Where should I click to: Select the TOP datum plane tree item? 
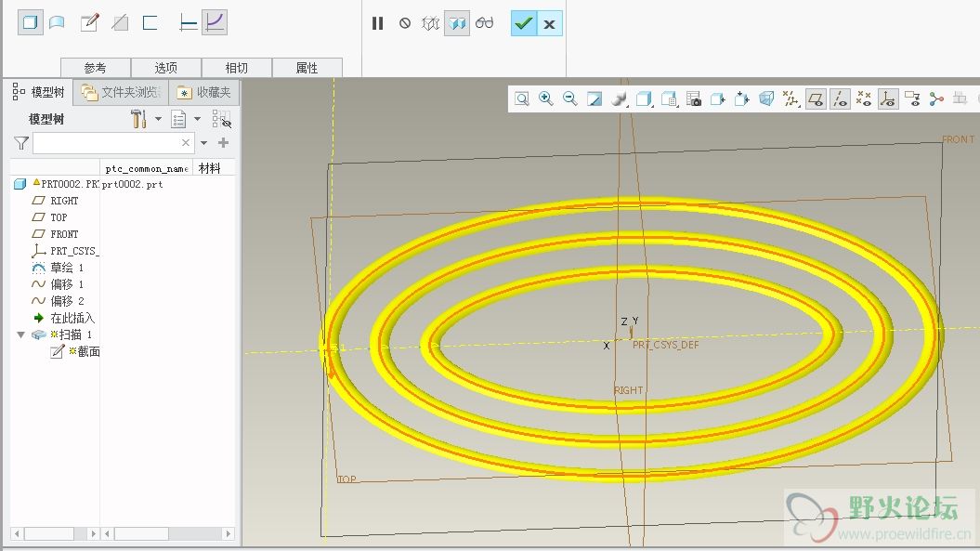point(49,217)
